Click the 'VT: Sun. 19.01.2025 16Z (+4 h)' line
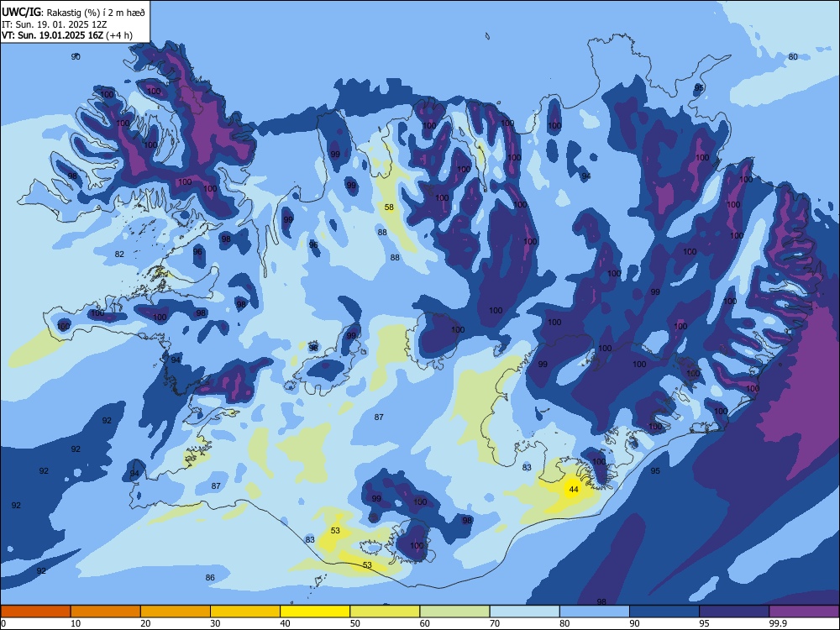The height and width of the screenshot is (630, 840). [x=67, y=35]
